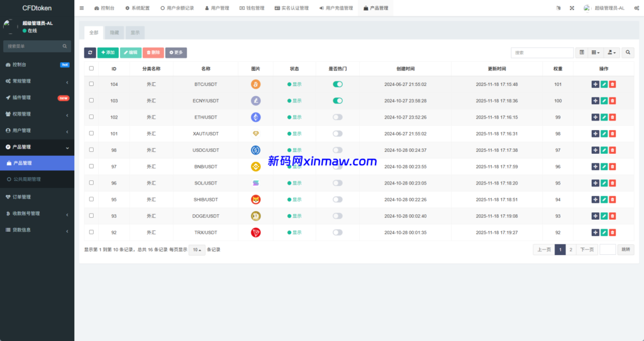Image resolution: width=644 pixels, height=341 pixels.
Task: Click the hamburger menu toggle icon
Action: coord(82,8)
